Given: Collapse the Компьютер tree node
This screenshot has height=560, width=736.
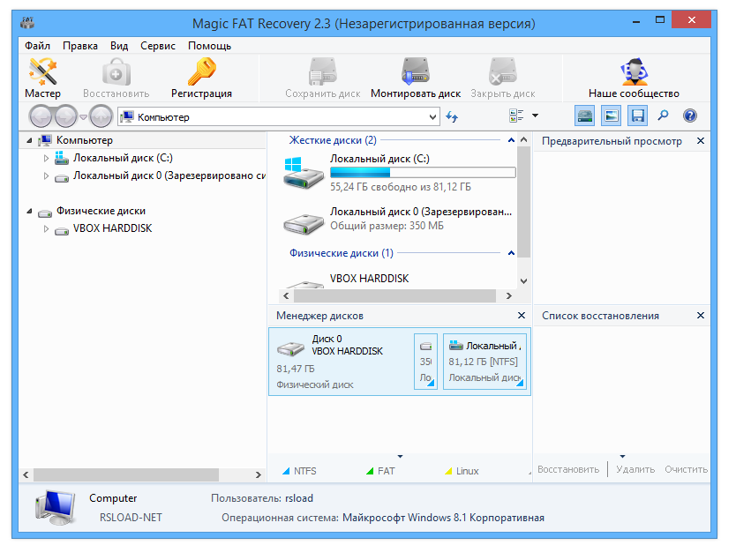Looking at the screenshot, I should click(30, 141).
